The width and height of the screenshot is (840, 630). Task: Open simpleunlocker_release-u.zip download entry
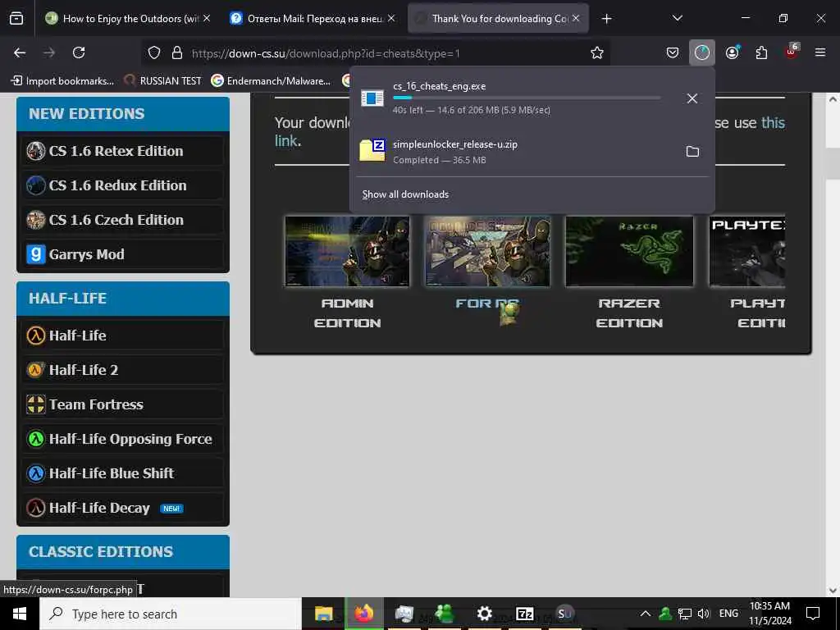pos(514,152)
